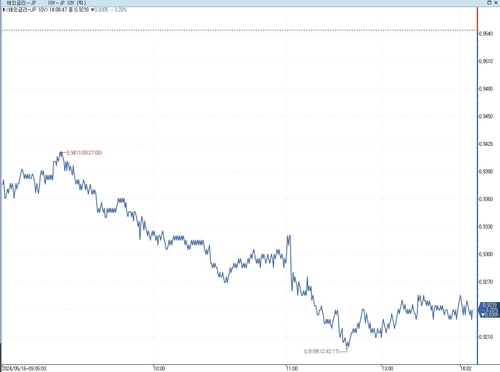Click the 13:00 time axis label
This screenshot has width=500, height=372.
(387, 368)
